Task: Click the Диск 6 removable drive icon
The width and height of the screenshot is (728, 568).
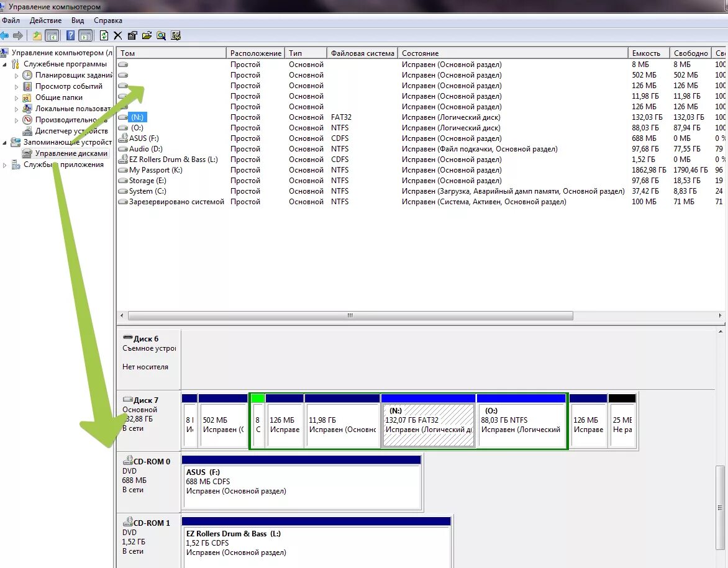Action: (x=128, y=337)
